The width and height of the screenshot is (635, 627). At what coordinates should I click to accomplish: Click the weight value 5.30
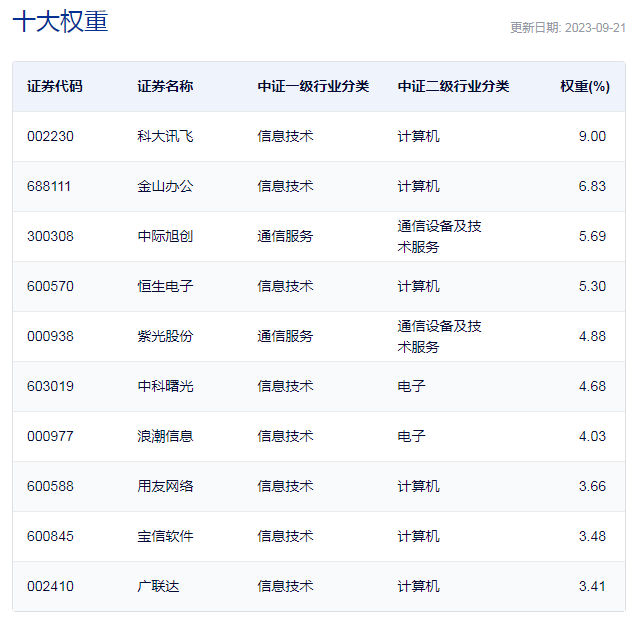[592, 286]
